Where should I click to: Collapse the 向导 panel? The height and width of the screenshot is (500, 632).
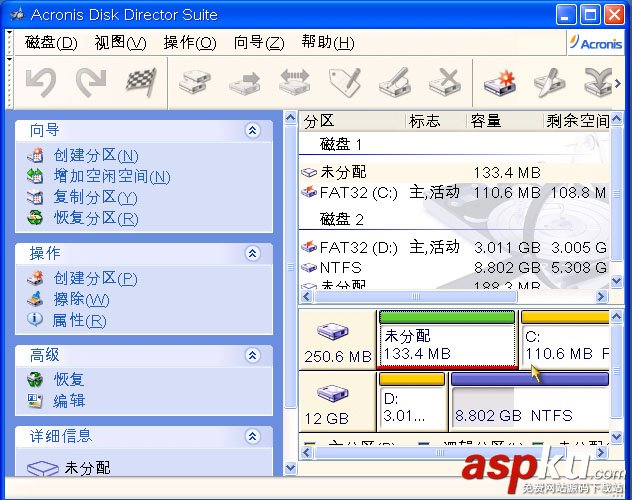click(x=252, y=131)
